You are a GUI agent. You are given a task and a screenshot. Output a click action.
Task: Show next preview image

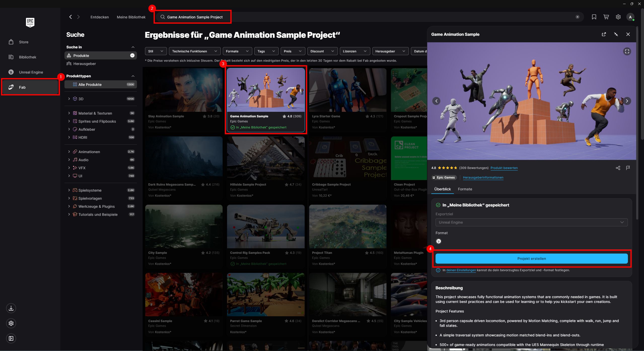(x=627, y=101)
